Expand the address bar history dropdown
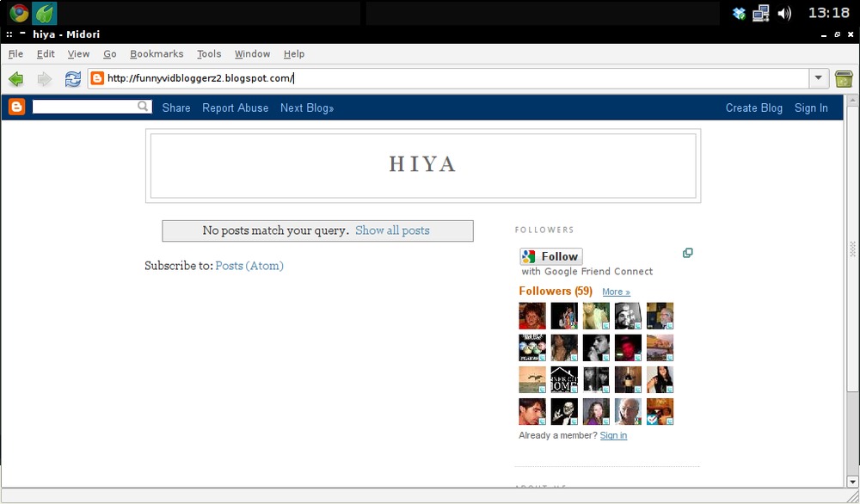 click(x=819, y=78)
